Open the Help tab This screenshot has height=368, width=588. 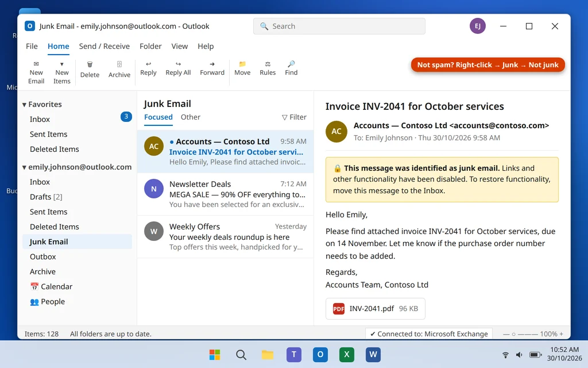coord(206,46)
